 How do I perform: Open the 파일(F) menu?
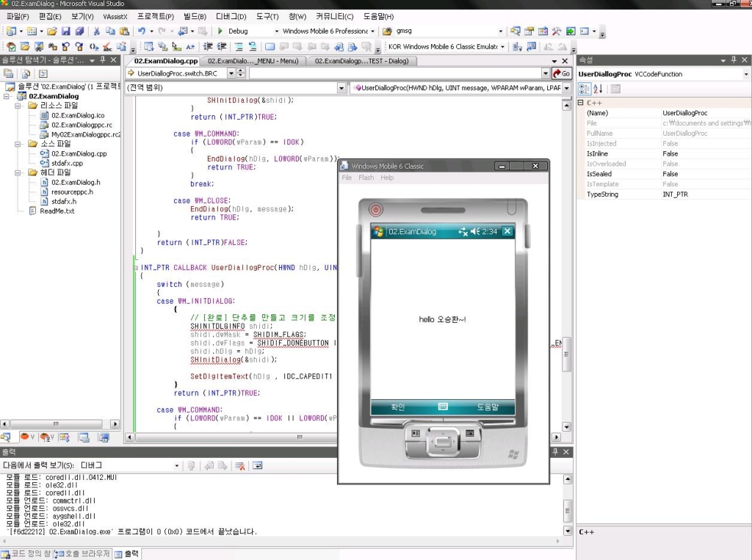pyautogui.click(x=18, y=16)
